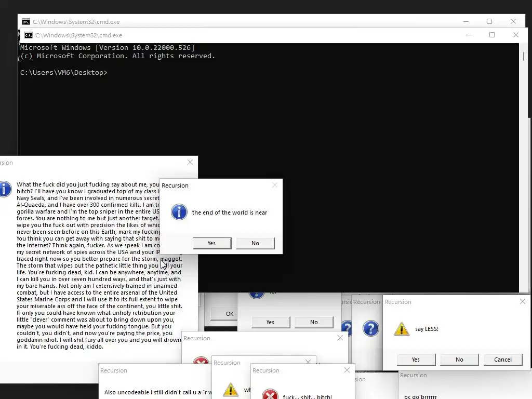This screenshot has height=399, width=532.
Task: Close the "say LESS!" Recursion dialog
Action: pos(523,301)
